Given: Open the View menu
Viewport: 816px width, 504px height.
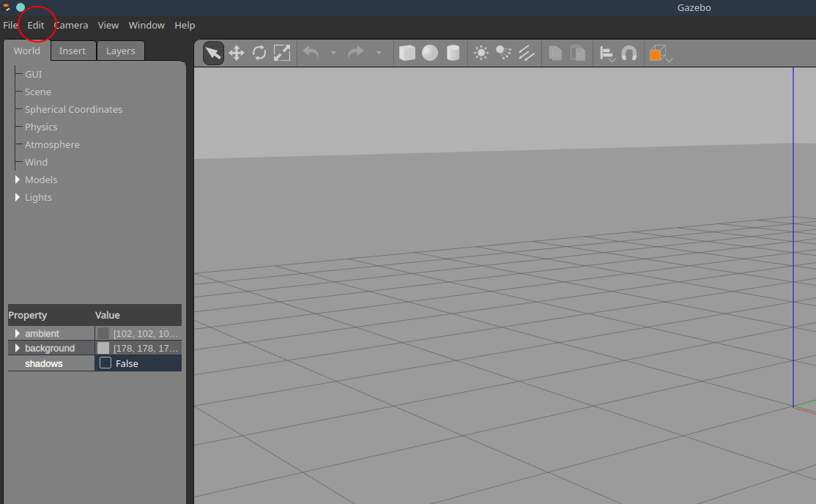Looking at the screenshot, I should 108,25.
